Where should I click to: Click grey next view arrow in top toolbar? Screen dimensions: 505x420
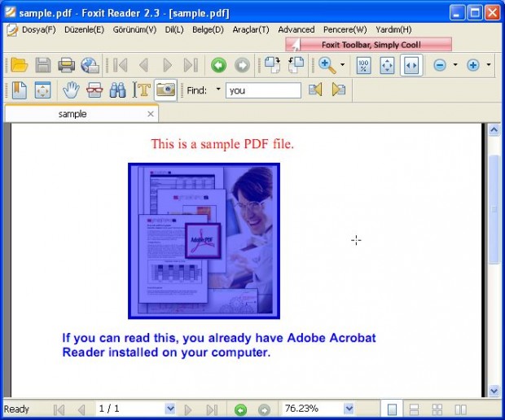pyautogui.click(x=242, y=65)
